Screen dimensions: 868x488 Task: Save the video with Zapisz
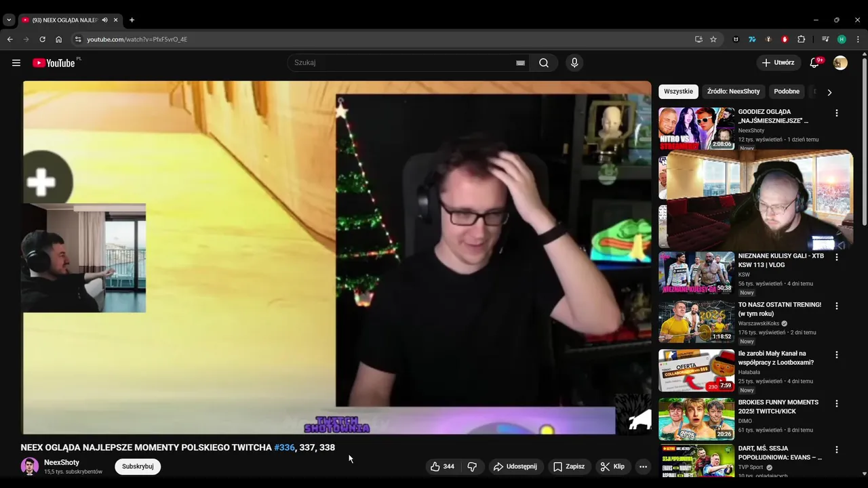[568, 466]
